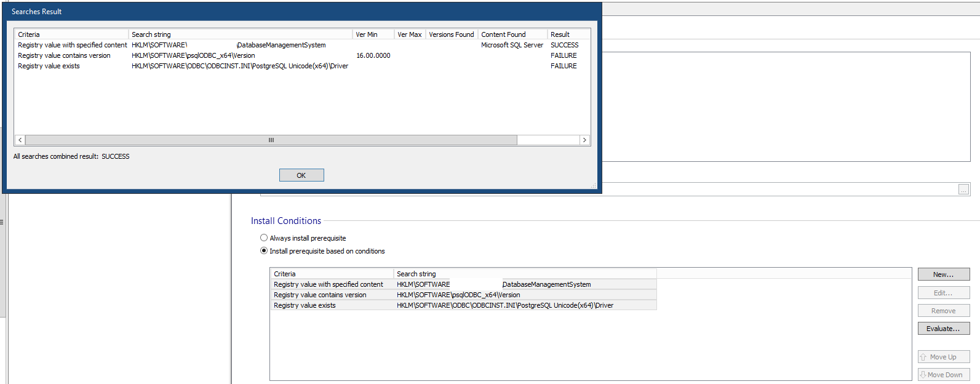Select Always install prerequisite option
This screenshot has width=980, height=384.
264,238
